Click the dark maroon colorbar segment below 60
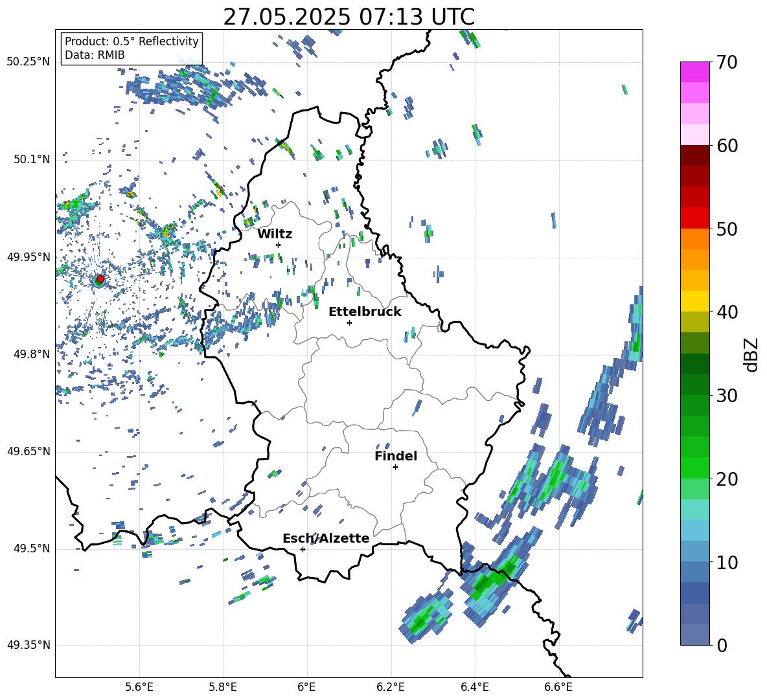The image size is (767, 700). pos(694,156)
